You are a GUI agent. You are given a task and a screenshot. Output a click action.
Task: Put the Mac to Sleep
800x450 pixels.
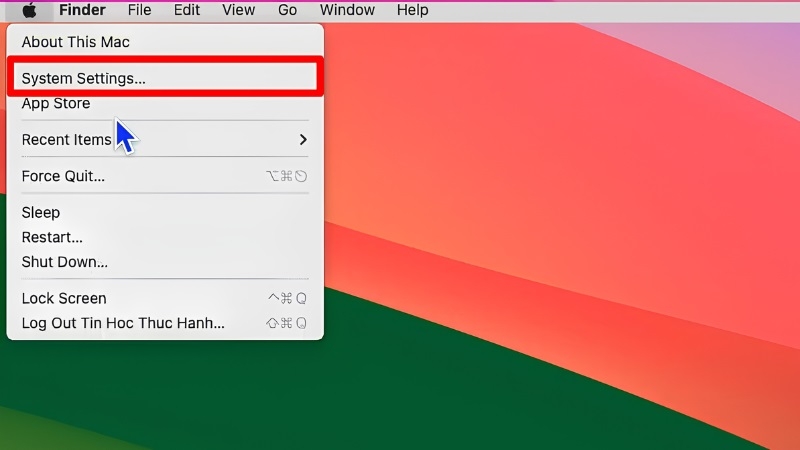[x=165, y=212]
